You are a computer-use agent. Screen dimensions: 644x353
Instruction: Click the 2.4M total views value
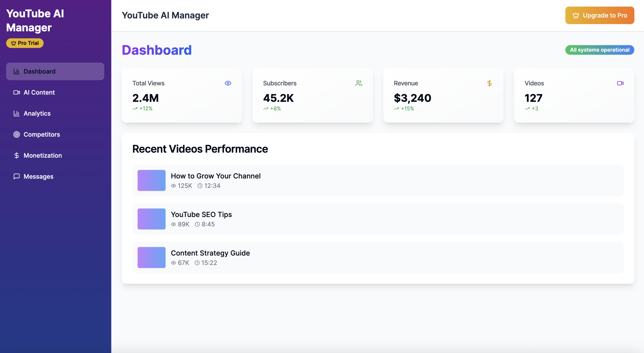(145, 98)
